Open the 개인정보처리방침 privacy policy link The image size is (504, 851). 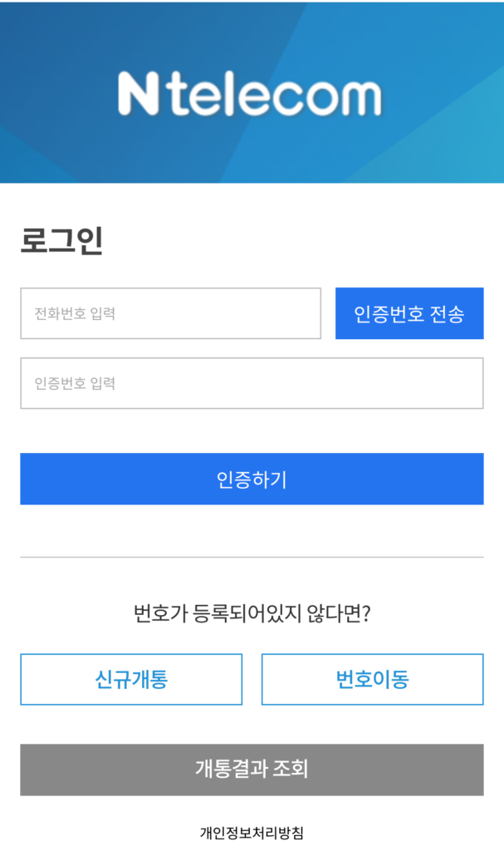pyautogui.click(x=252, y=832)
